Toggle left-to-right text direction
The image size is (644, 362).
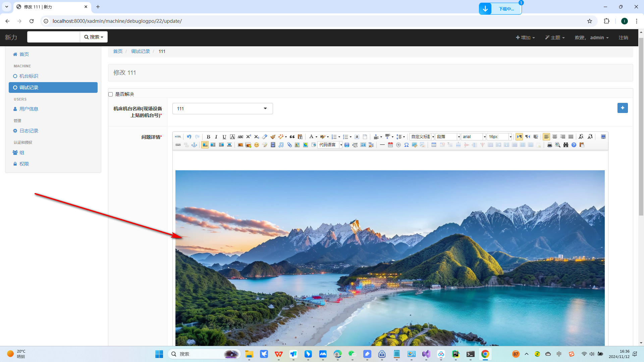pyautogui.click(x=519, y=137)
